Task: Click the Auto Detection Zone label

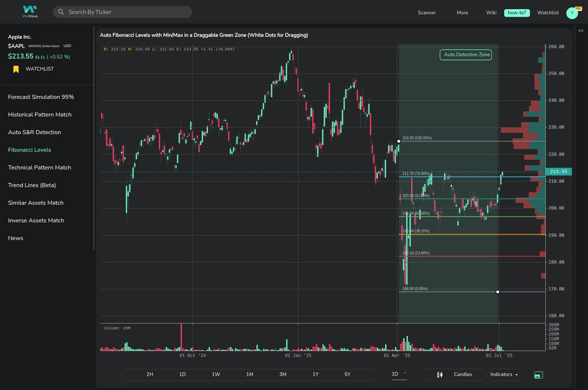Action: 465,55
